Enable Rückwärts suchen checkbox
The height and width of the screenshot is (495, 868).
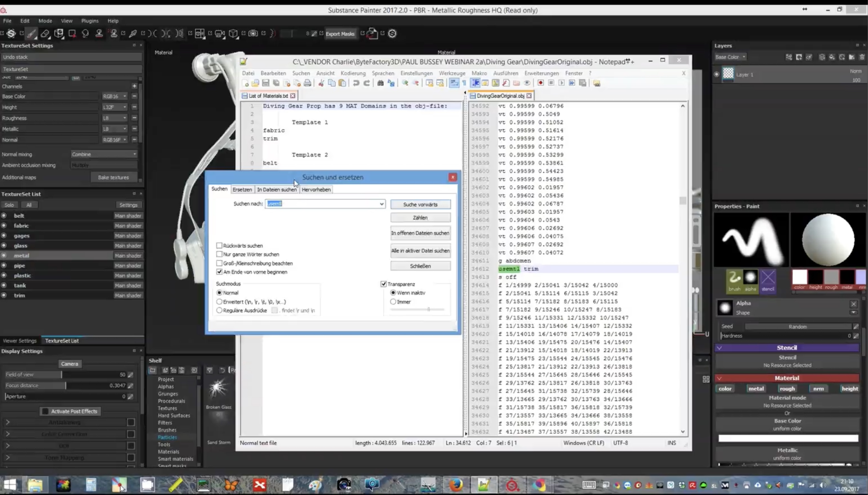tap(219, 246)
